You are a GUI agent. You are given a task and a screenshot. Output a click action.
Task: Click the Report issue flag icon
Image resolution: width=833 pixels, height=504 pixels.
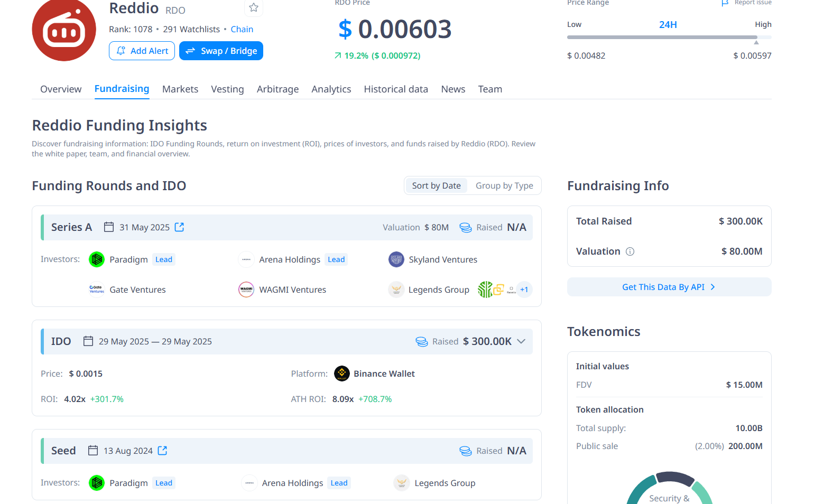[x=725, y=3]
